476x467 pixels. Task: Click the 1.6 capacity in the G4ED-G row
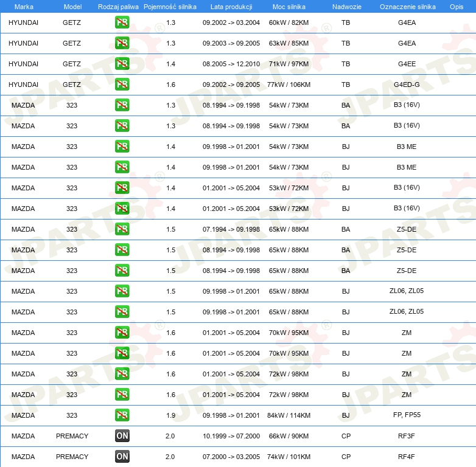coord(170,85)
